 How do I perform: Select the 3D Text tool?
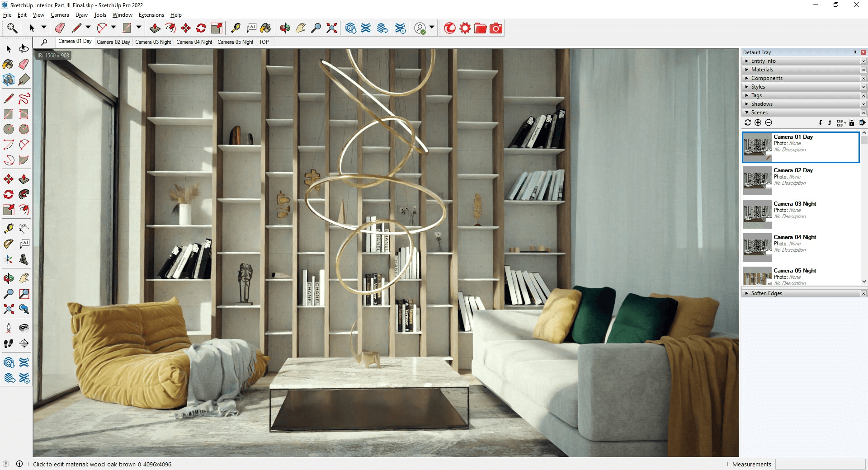(24, 259)
